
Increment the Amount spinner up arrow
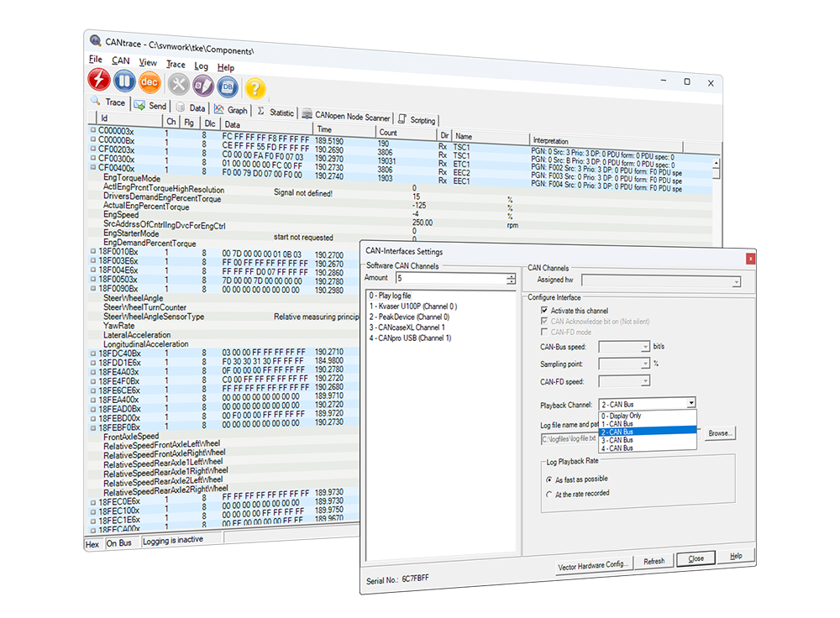[x=511, y=275]
